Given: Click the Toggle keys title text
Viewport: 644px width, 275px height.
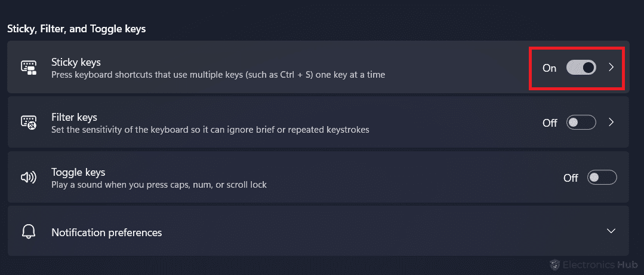Looking at the screenshot, I should (x=78, y=172).
